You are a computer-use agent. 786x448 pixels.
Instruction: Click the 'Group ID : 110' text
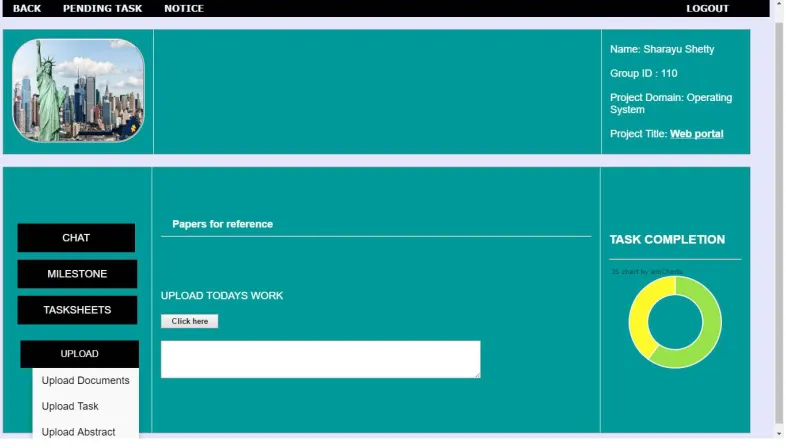click(643, 73)
